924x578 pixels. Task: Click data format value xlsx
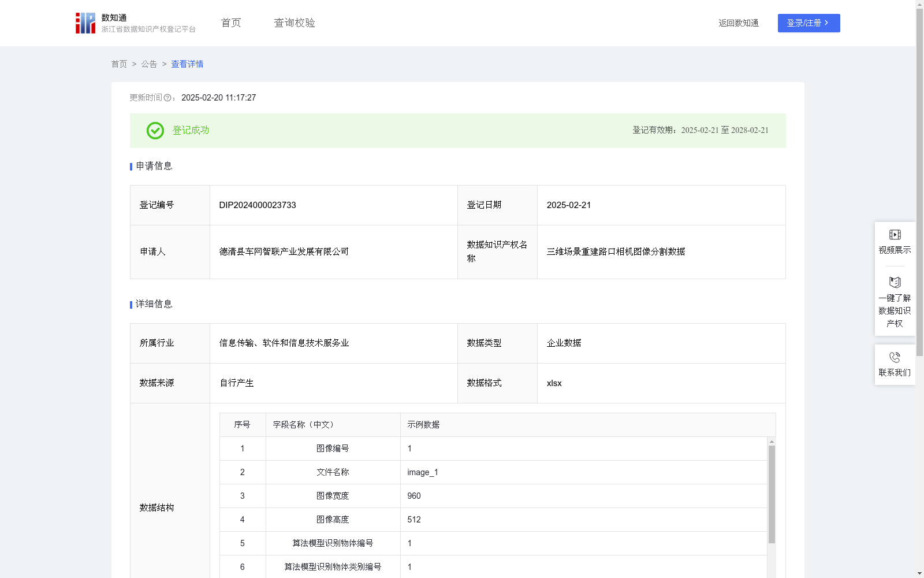[554, 383]
